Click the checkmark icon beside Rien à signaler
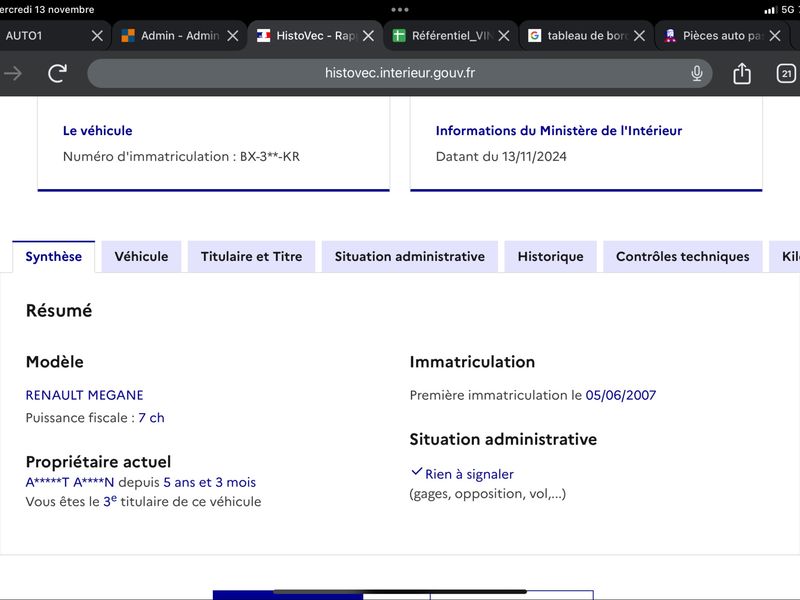This screenshot has height=600, width=800. 416,472
